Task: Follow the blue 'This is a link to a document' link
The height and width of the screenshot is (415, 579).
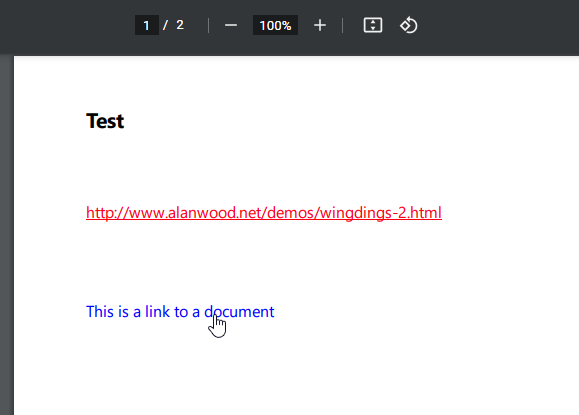Action: pyautogui.click(x=180, y=312)
